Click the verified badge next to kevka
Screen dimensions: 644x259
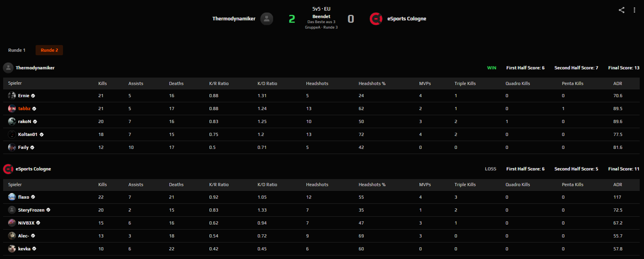[35, 249]
